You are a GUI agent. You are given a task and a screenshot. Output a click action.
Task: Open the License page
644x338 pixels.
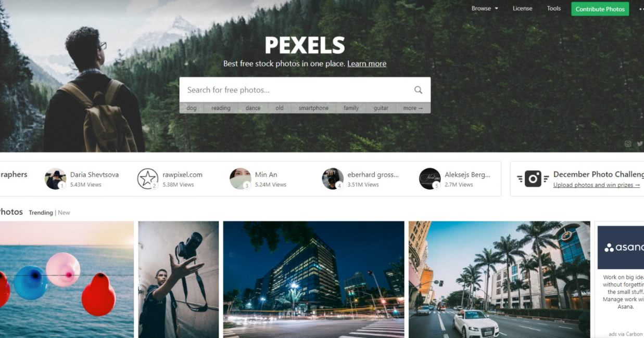tap(522, 8)
